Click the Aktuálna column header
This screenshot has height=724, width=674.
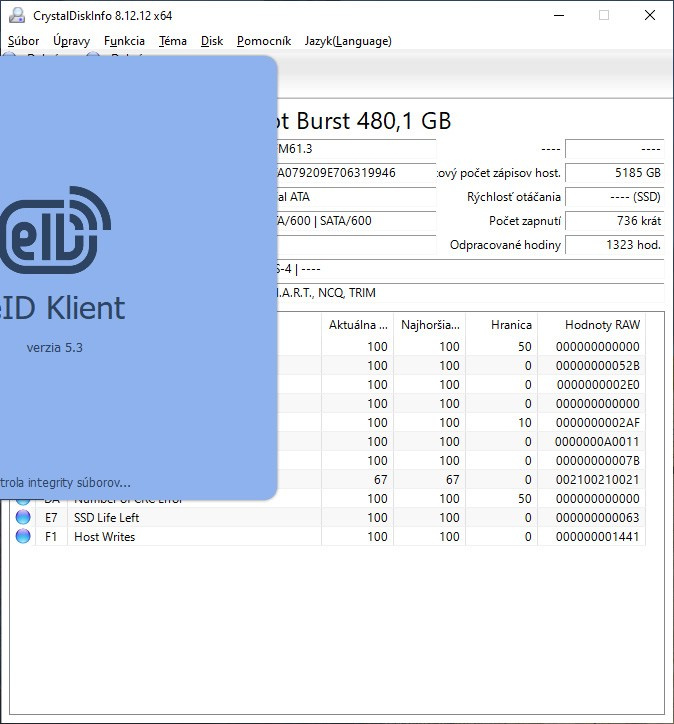[x=358, y=325]
